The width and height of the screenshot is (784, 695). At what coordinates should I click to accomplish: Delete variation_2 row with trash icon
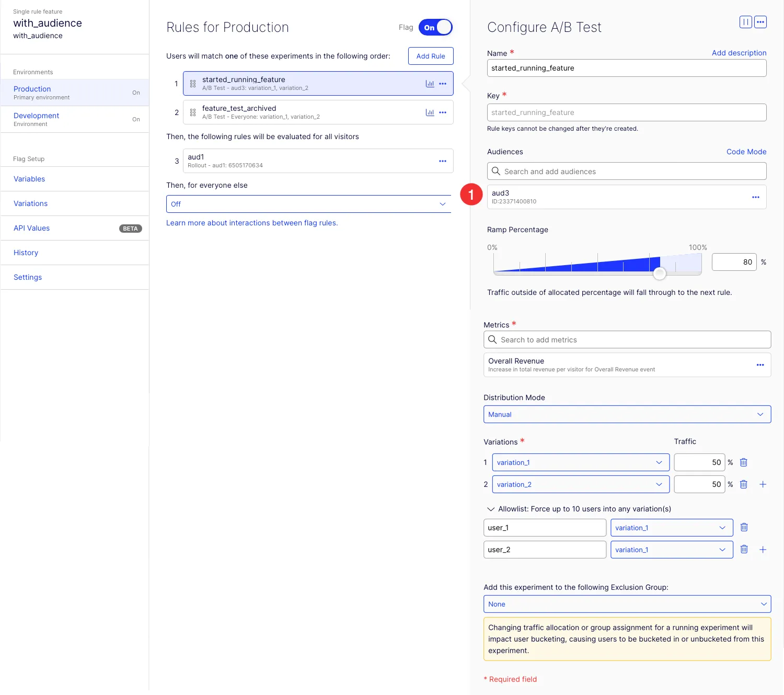pyautogui.click(x=744, y=484)
